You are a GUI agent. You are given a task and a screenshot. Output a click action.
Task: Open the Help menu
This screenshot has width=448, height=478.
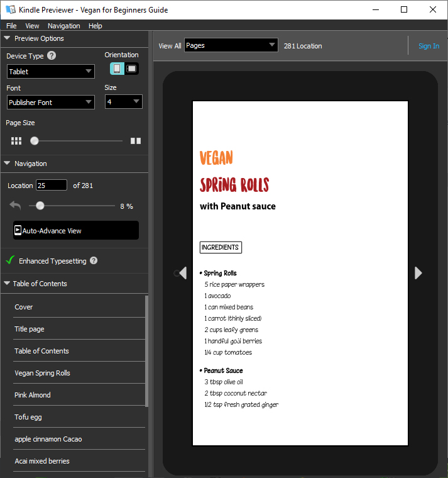(96, 26)
